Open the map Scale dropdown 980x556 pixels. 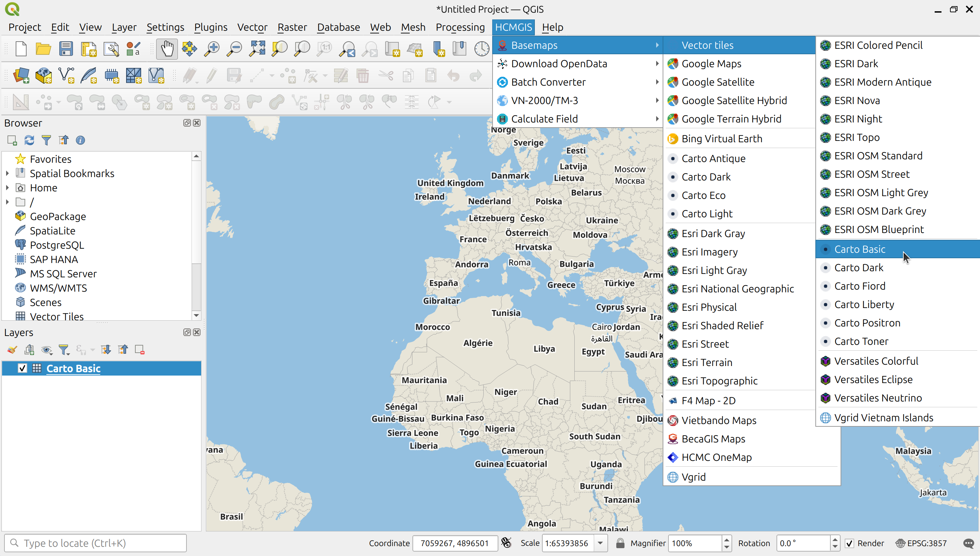(x=599, y=543)
